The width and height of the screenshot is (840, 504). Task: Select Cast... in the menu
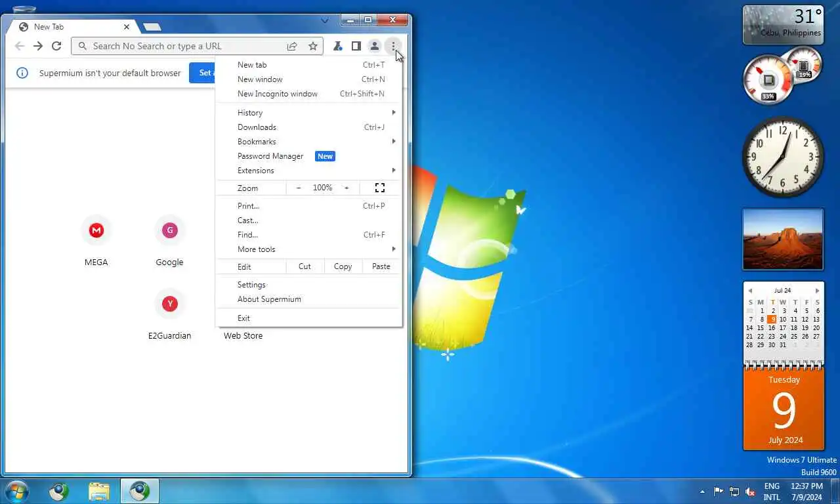(308, 220)
